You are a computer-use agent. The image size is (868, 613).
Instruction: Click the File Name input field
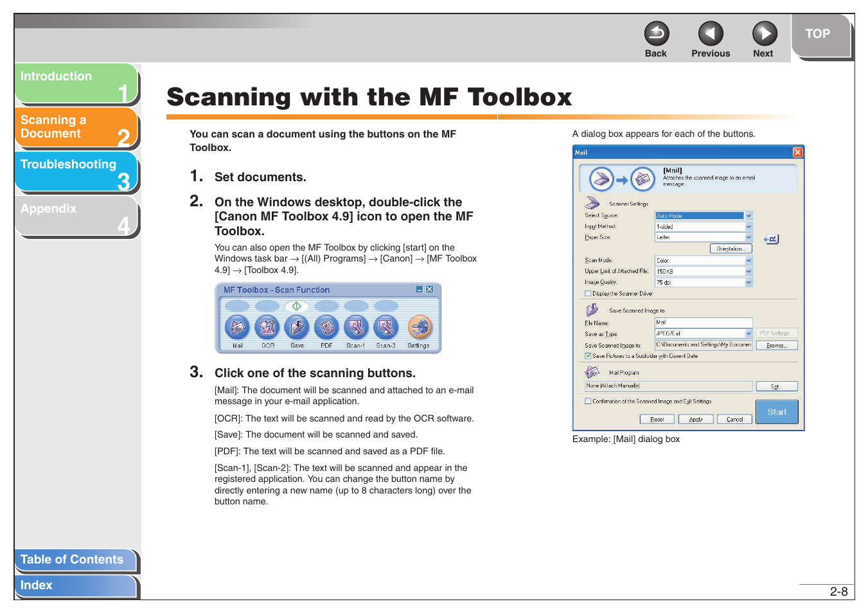704,323
